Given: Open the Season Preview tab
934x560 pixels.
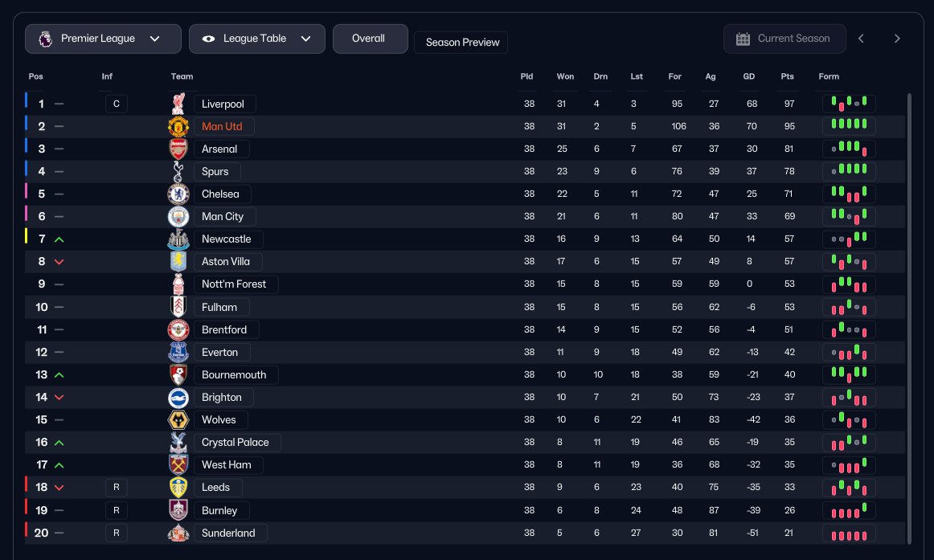Looking at the screenshot, I should 461,43.
